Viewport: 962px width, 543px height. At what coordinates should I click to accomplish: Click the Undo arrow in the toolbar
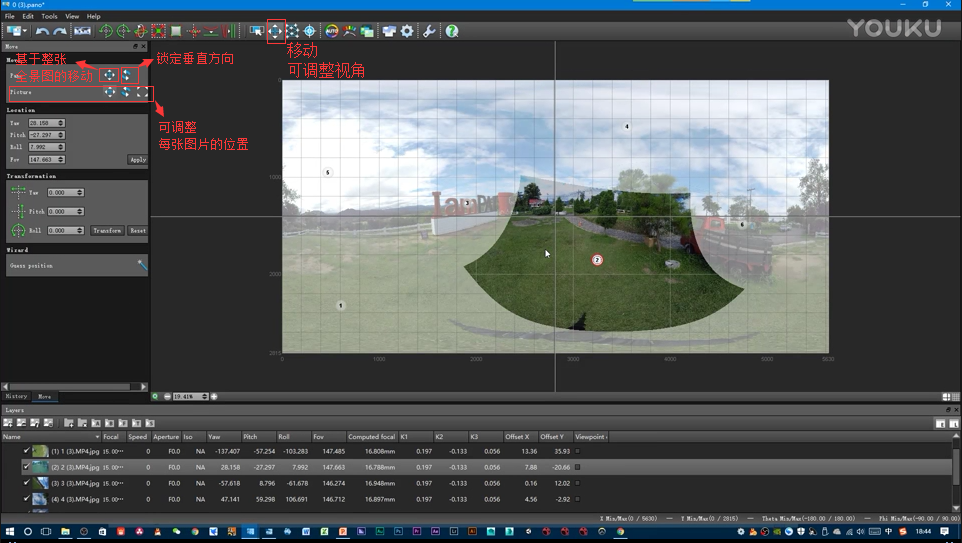click(42, 32)
